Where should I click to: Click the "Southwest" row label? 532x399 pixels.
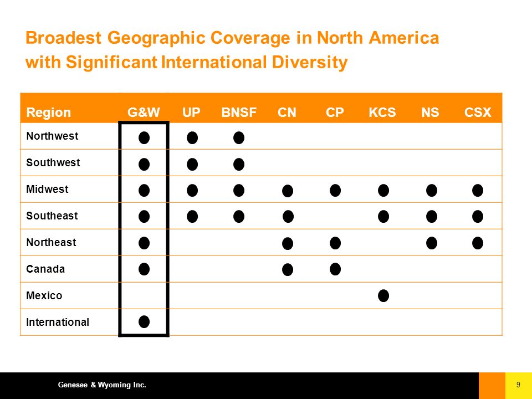click(53, 162)
